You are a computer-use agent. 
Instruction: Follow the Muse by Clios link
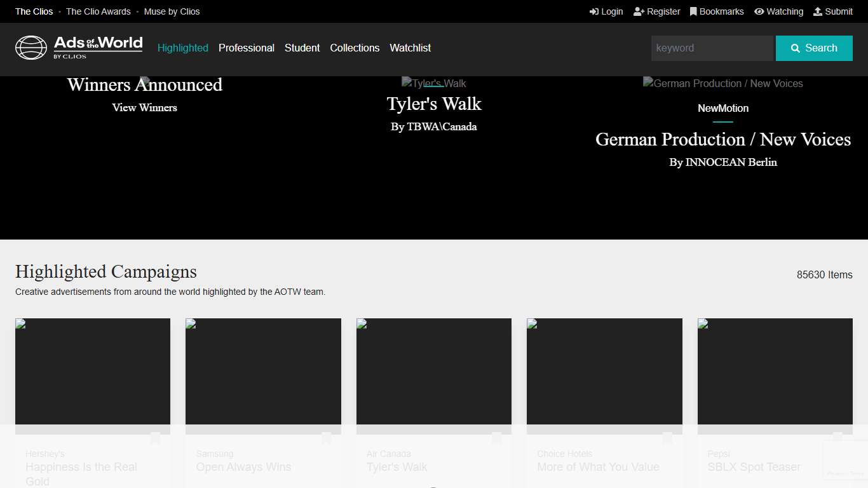(x=172, y=11)
